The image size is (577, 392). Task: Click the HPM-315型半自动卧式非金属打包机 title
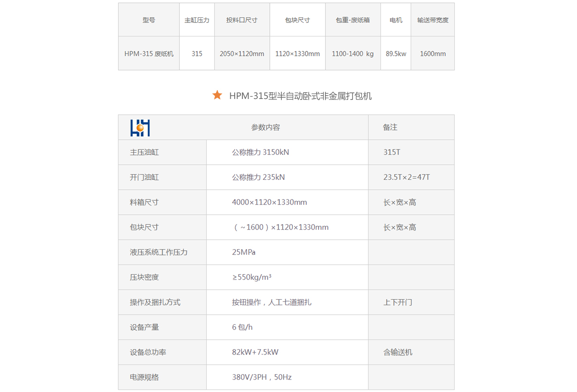click(x=300, y=96)
